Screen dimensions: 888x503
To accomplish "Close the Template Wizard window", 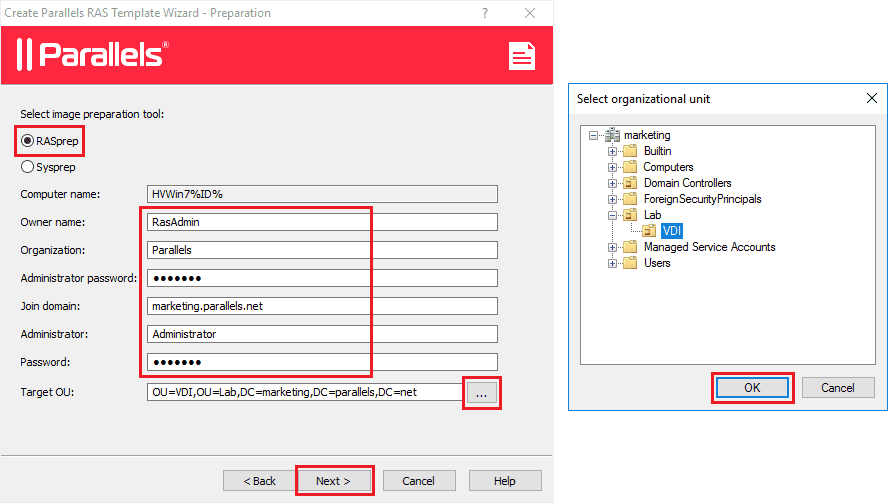I will (x=530, y=13).
